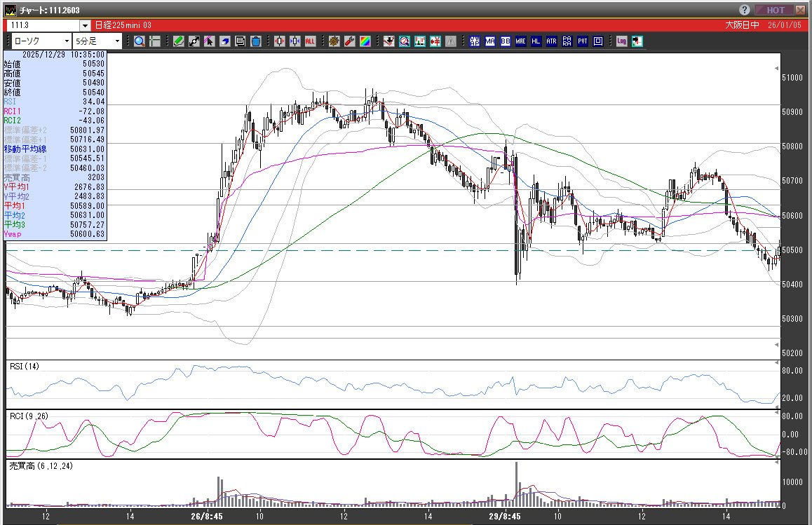This screenshot has height=525, width=812.
Task: Toggle the ATR indicator button
Action: 552,41
